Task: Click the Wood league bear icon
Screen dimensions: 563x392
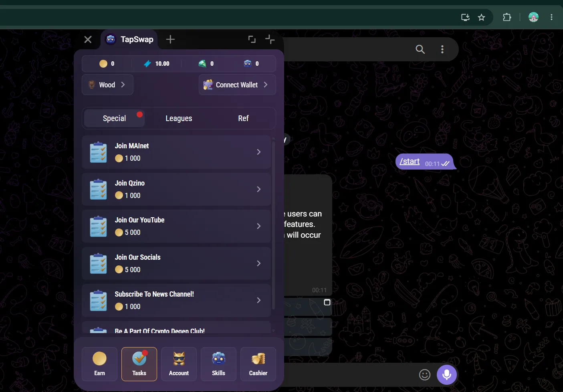Action: [92, 85]
